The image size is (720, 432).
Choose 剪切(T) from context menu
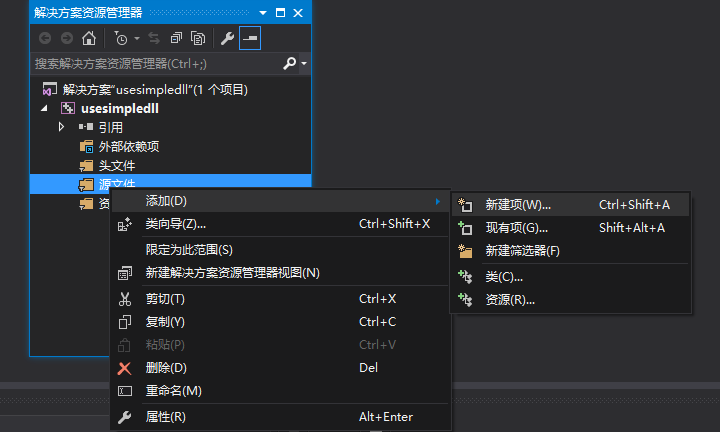point(280,299)
